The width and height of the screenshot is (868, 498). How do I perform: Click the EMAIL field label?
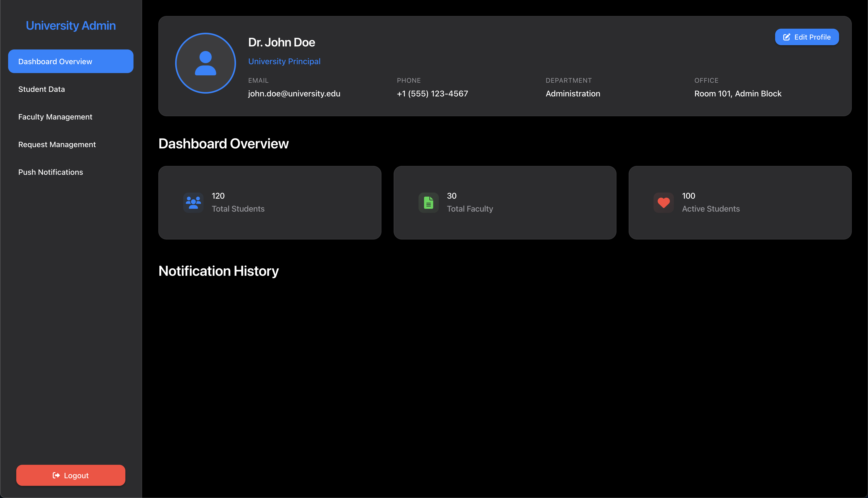(258, 80)
